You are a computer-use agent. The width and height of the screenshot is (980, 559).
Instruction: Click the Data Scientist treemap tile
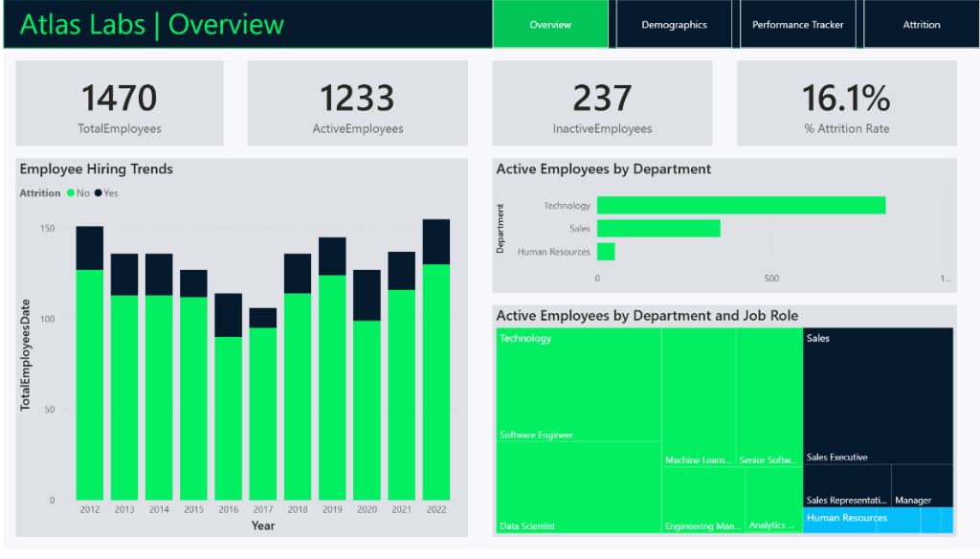point(578,488)
